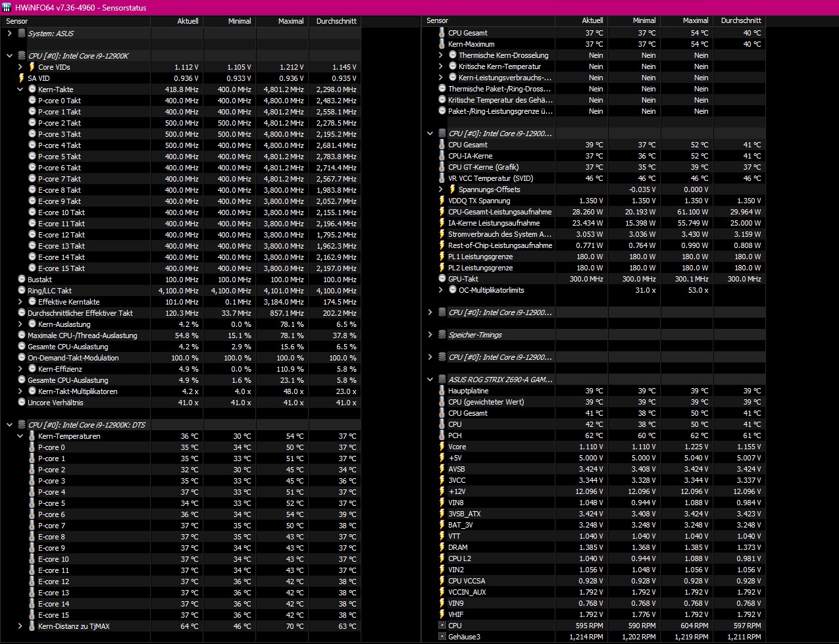Click the P-core 0 Takt clock icon
This screenshot has width=839, height=644.
(x=32, y=101)
